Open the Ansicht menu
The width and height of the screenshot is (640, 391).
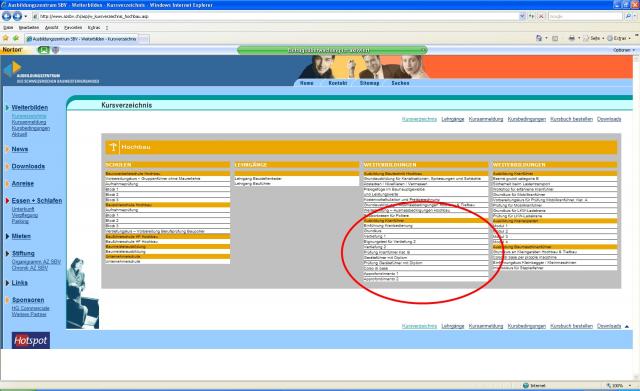tap(51, 27)
